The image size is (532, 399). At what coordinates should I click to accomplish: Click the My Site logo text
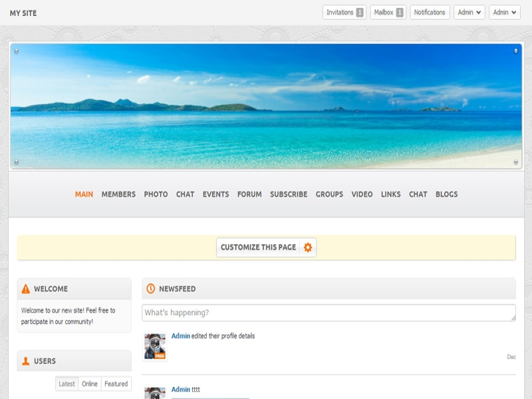[x=23, y=13]
